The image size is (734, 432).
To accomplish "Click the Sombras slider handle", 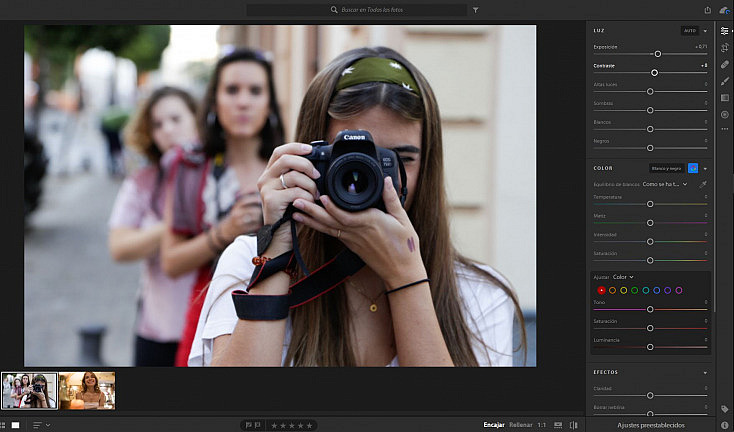I will [x=650, y=110].
